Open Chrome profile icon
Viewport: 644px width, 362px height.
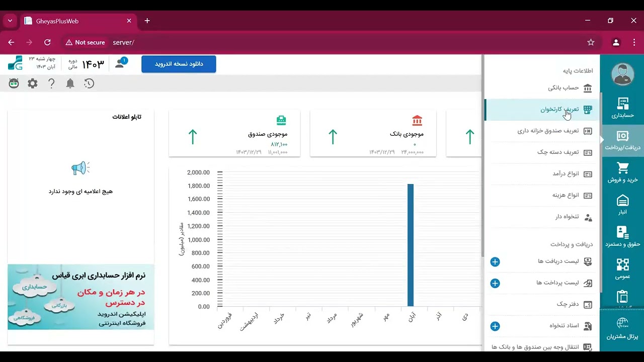[x=616, y=43]
